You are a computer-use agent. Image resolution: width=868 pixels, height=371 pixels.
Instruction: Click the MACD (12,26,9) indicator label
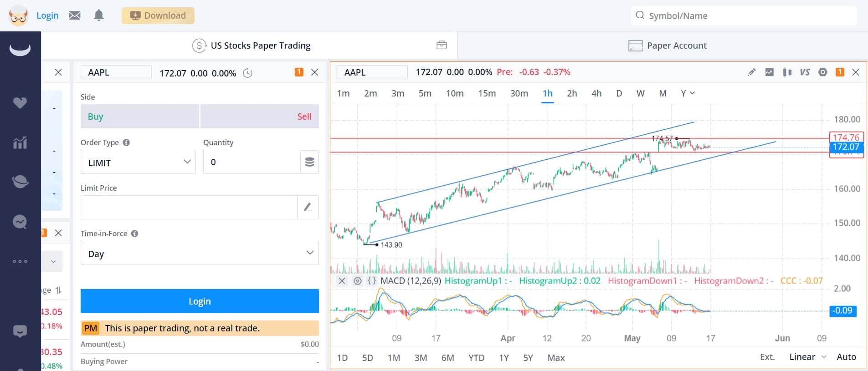pos(411,281)
